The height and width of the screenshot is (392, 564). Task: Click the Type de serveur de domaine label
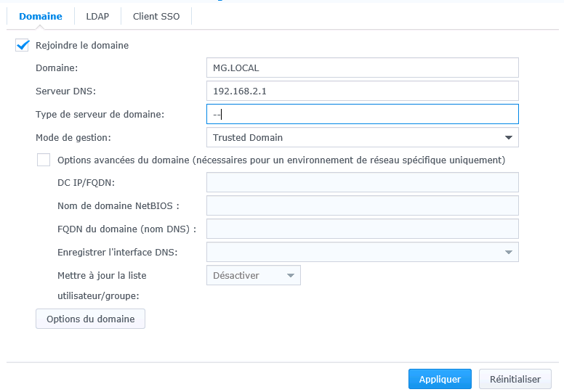pos(100,114)
